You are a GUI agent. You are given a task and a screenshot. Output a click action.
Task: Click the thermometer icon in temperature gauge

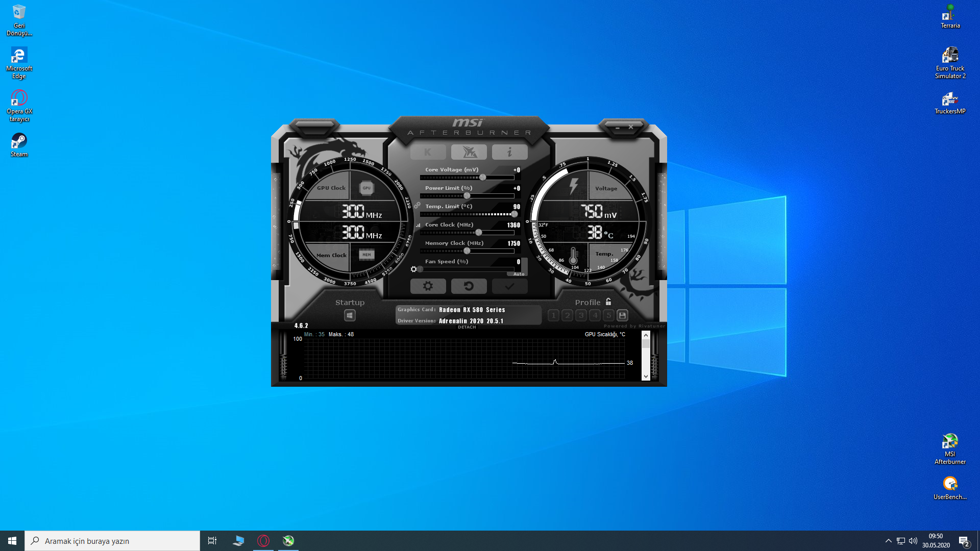[573, 256]
